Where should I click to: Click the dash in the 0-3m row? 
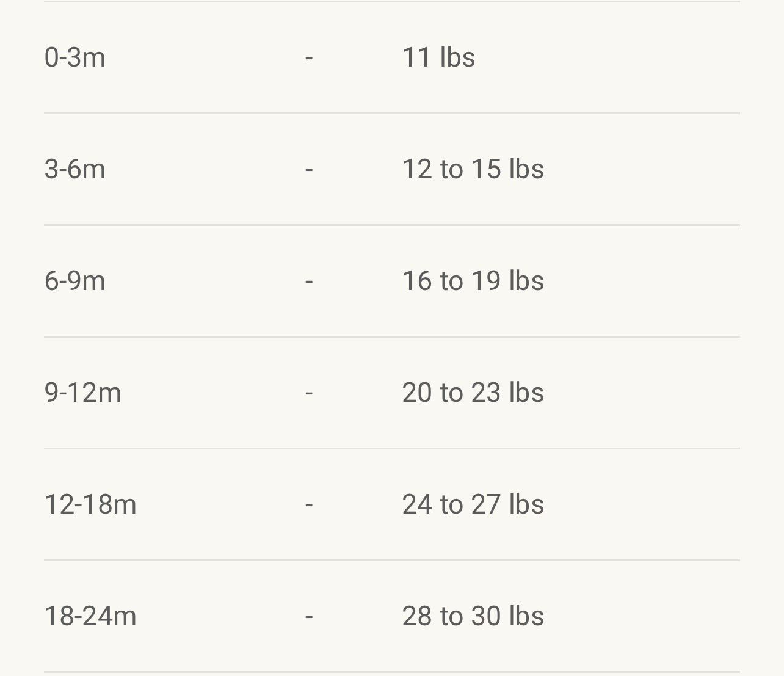(x=309, y=58)
